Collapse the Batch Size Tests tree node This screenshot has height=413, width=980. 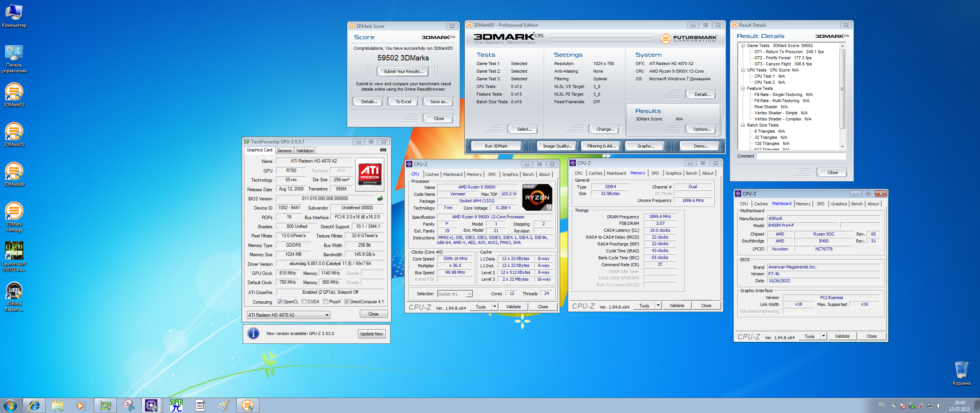click(x=743, y=125)
